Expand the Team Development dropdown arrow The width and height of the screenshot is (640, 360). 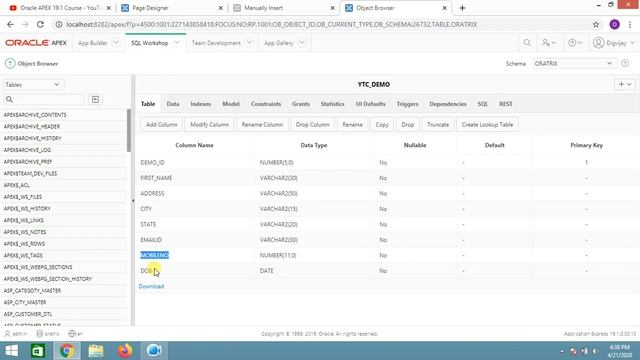[x=249, y=42]
